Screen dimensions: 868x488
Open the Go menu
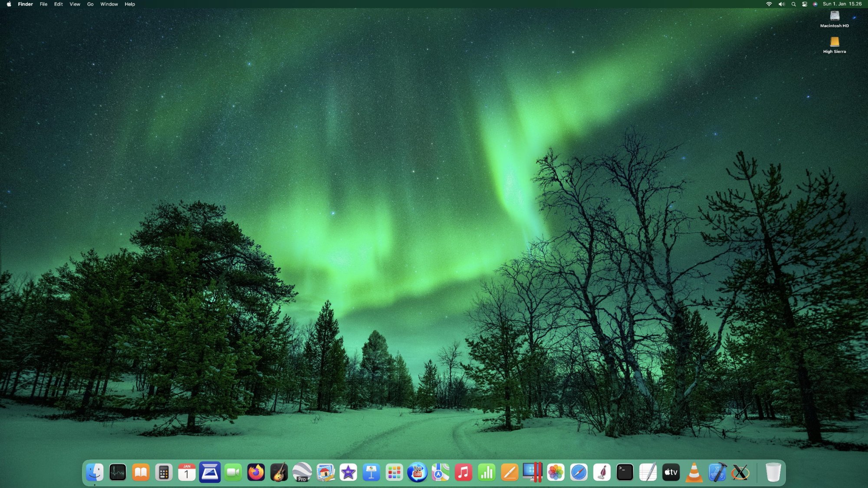coord(90,4)
